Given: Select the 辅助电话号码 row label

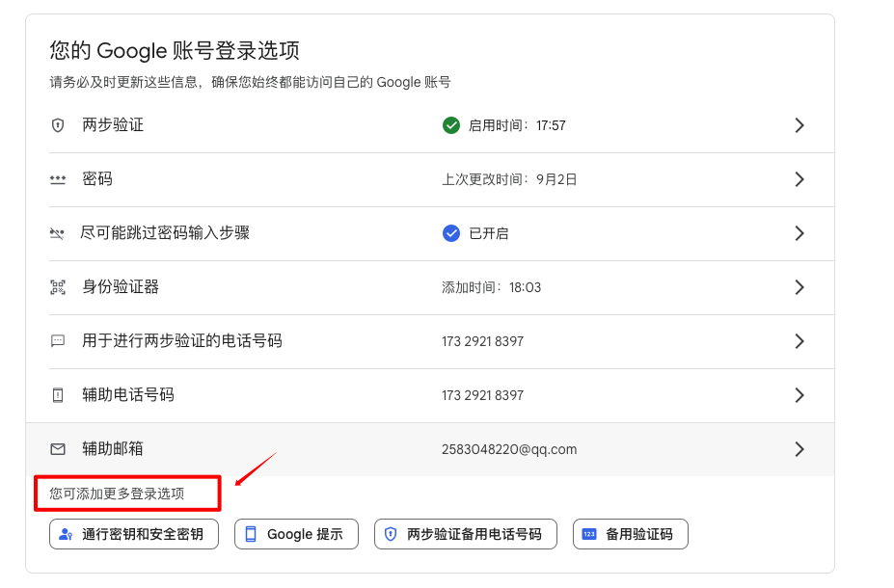Looking at the screenshot, I should point(128,395).
